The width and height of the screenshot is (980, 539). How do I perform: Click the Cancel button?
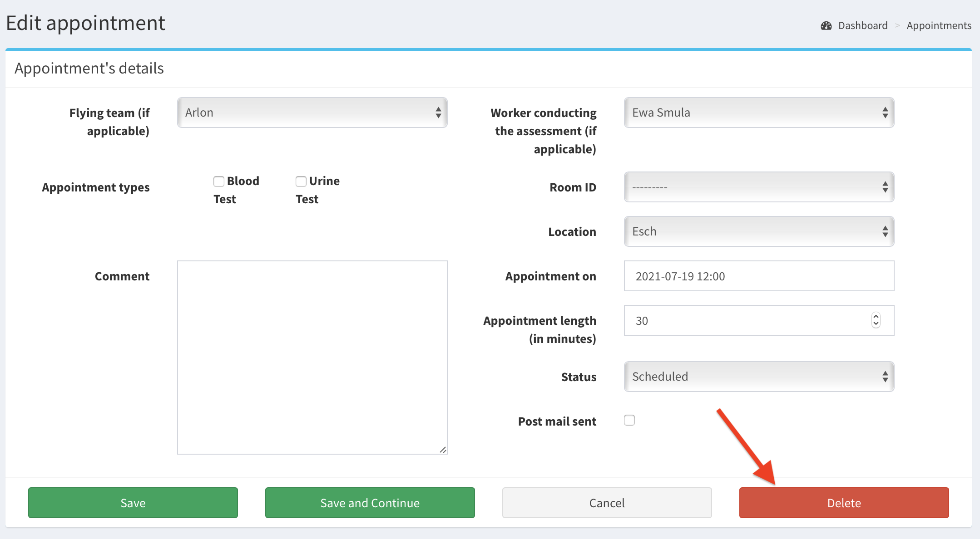(x=607, y=503)
